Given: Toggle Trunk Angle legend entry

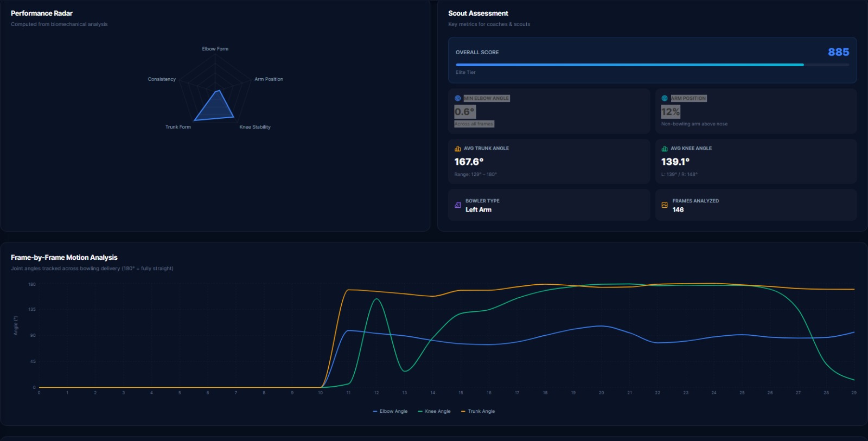Looking at the screenshot, I should (x=478, y=411).
